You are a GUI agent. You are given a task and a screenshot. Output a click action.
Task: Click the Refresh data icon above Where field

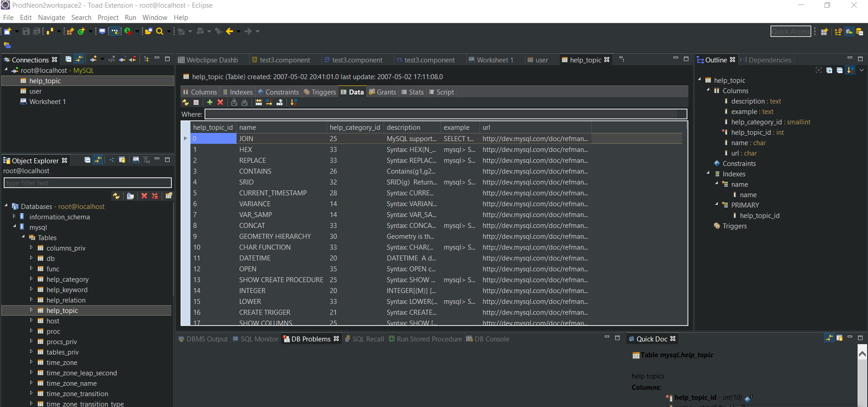coord(185,102)
